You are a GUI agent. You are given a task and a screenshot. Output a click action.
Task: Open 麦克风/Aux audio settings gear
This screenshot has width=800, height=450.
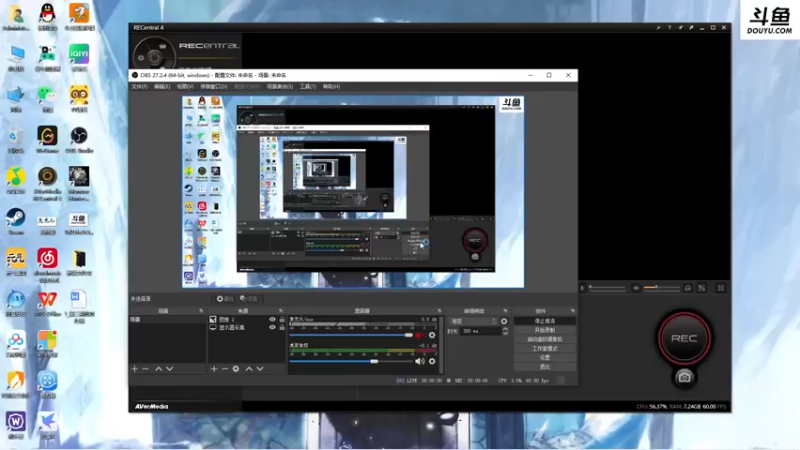(432, 335)
